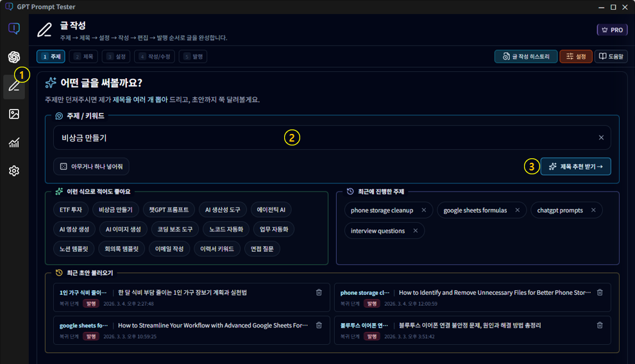Select the 4 작성/수정 step tab
The image size is (635, 364).
[155, 56]
